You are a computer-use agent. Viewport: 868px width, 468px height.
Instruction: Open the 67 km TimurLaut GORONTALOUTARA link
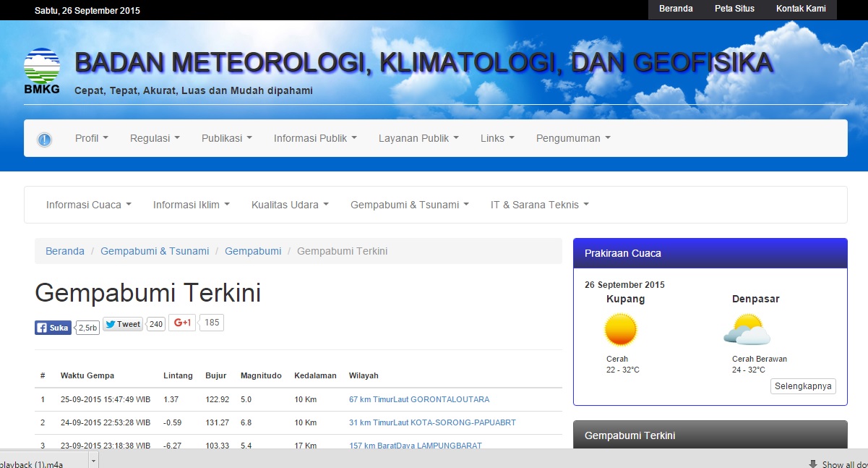tap(419, 399)
